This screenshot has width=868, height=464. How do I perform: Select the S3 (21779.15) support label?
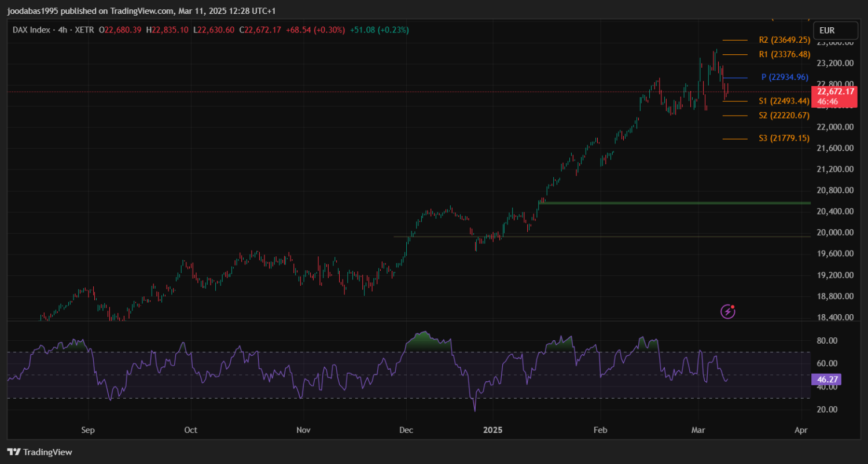pyautogui.click(x=784, y=138)
